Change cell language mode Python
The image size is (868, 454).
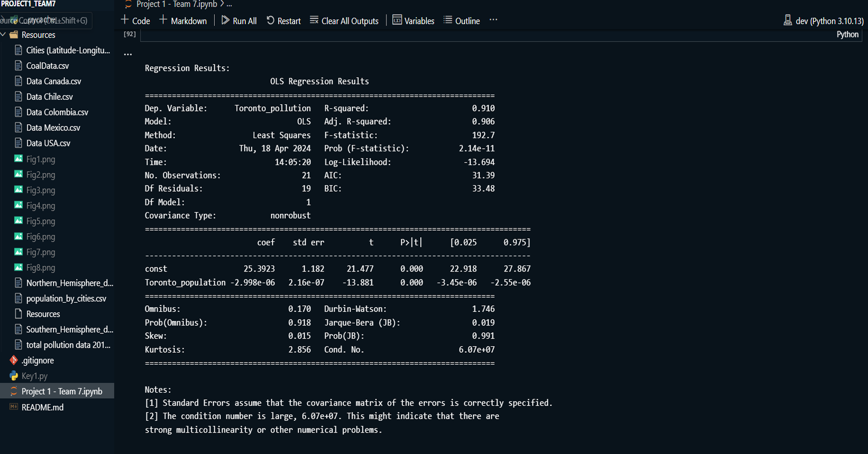tap(847, 34)
